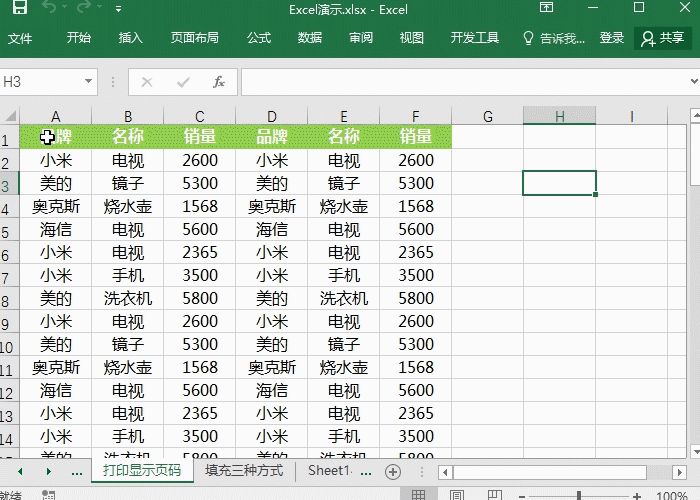Click the New Sheet plus icon

[393, 472]
